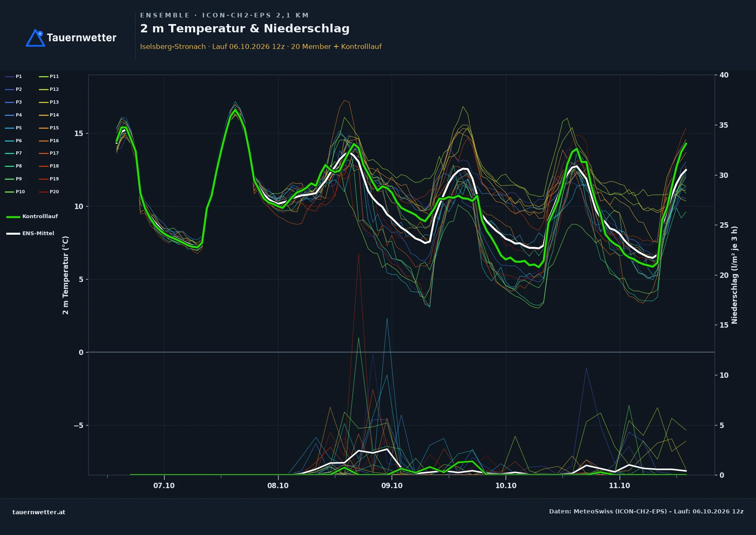
Task: Click the 15 tick on temperature axis
Action: [79, 134]
